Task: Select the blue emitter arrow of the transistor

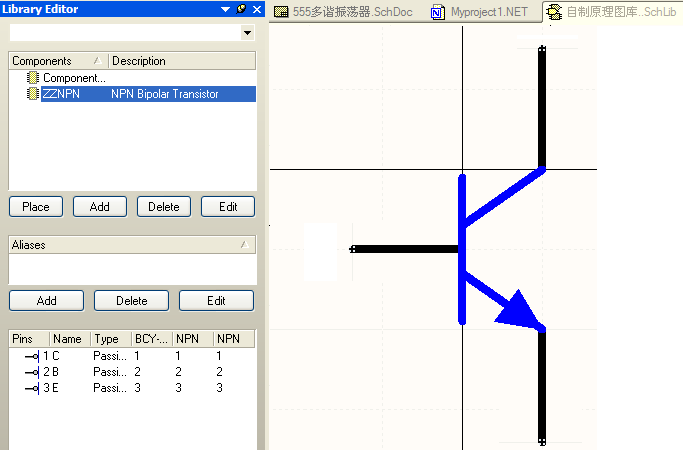Action: tap(520, 310)
